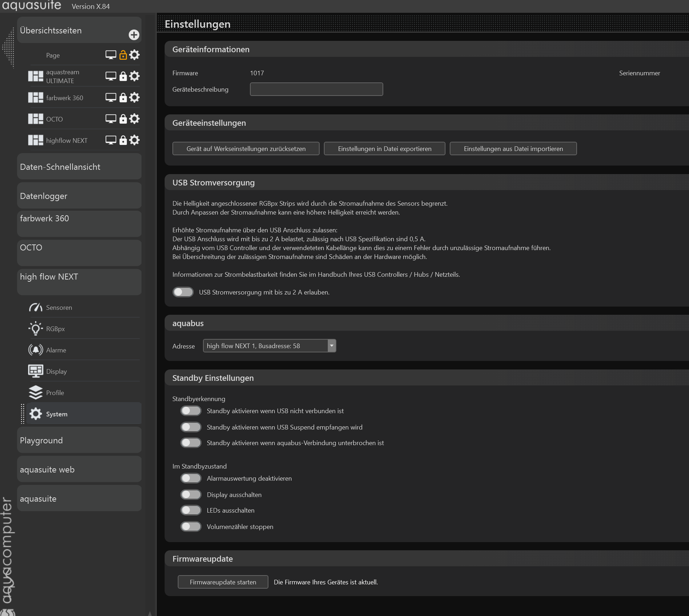Open gear settings for highflow NEXT page
The width and height of the screenshot is (689, 616).
(x=134, y=140)
